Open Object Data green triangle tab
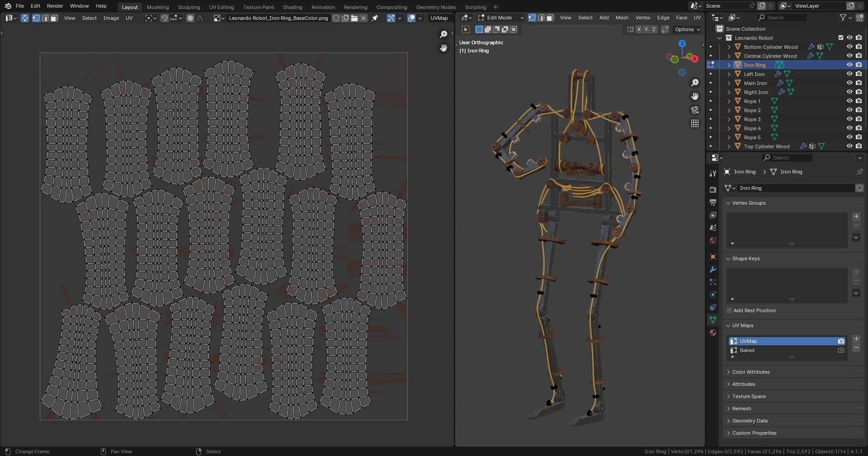The height and width of the screenshot is (456, 868). click(713, 320)
